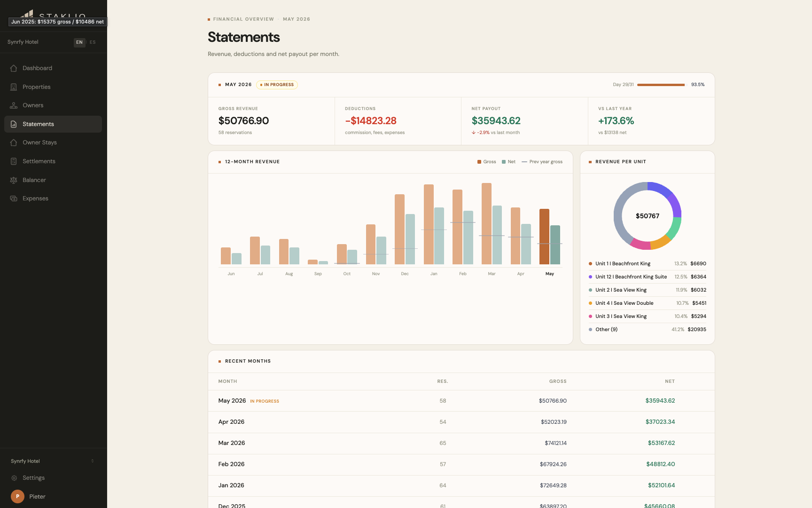Open the Properties page
Screen dimensions: 812x508
pos(53,87)
